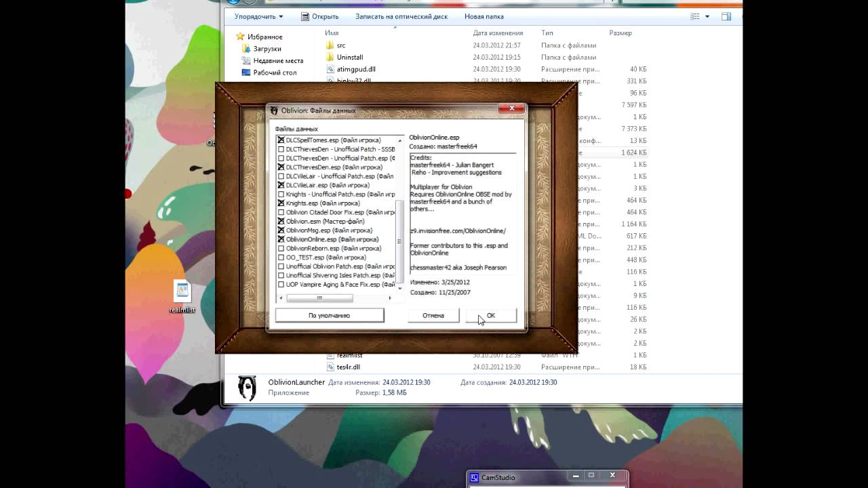Enable DLCVileLair - Unofficial Patch.esp

tap(281, 176)
